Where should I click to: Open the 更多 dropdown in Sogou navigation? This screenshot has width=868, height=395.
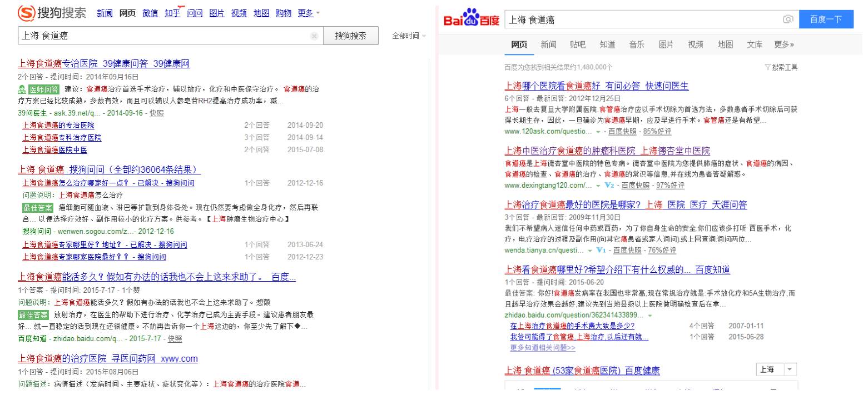(x=306, y=12)
